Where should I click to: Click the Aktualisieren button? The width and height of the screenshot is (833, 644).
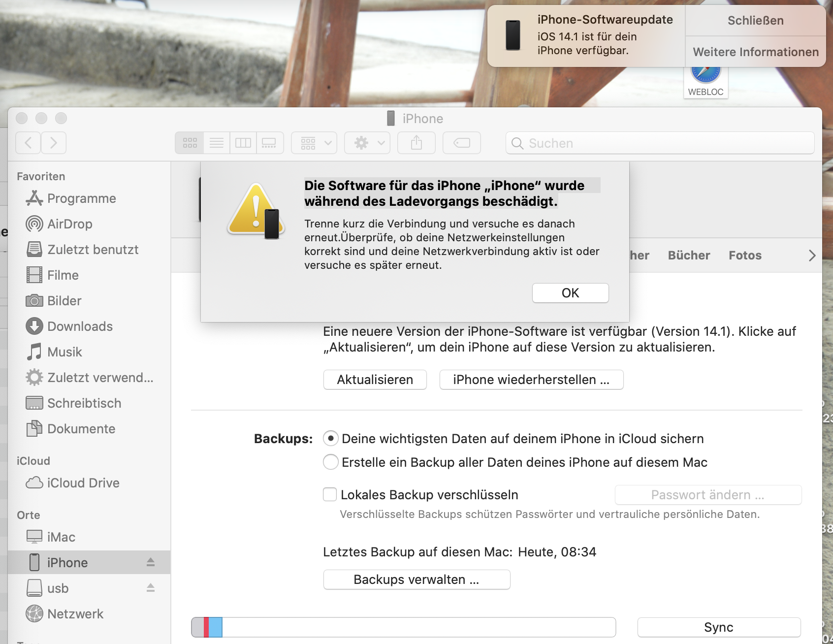tap(375, 380)
